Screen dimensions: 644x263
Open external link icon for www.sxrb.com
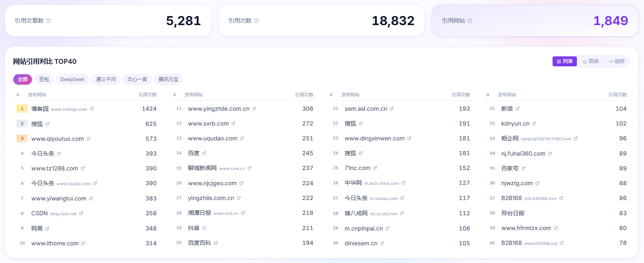(x=233, y=123)
